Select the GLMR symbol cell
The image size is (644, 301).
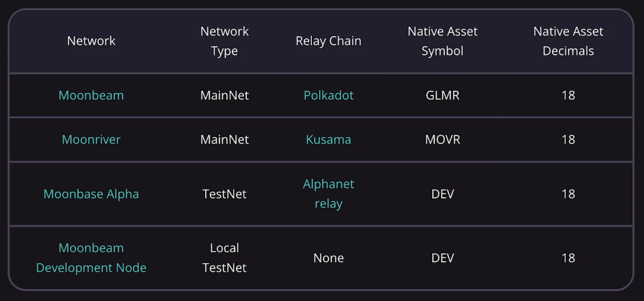point(442,96)
